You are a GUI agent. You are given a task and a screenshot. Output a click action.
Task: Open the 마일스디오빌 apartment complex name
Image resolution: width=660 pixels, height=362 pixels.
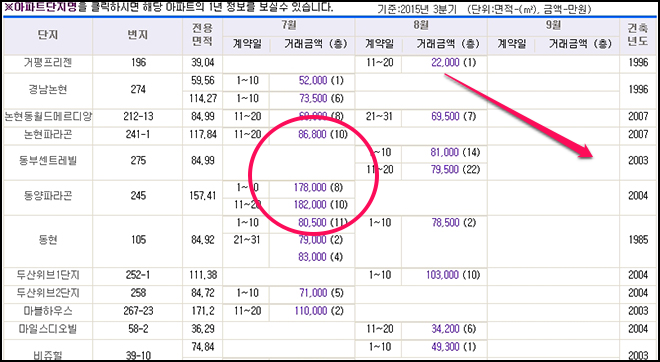(48, 329)
